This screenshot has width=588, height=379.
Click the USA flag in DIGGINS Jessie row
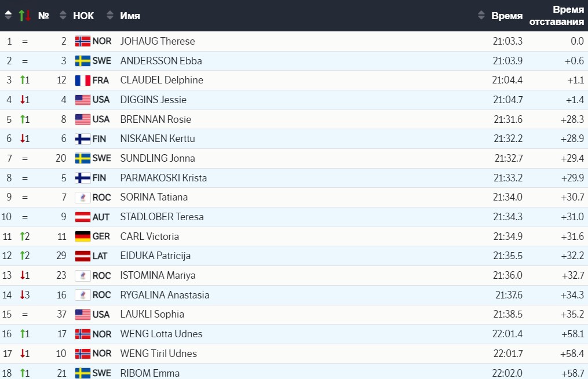pos(83,100)
